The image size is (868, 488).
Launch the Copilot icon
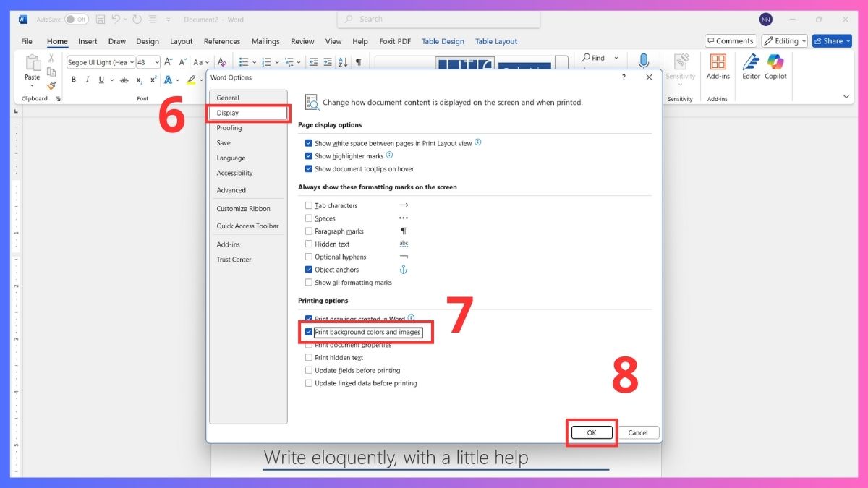click(775, 67)
